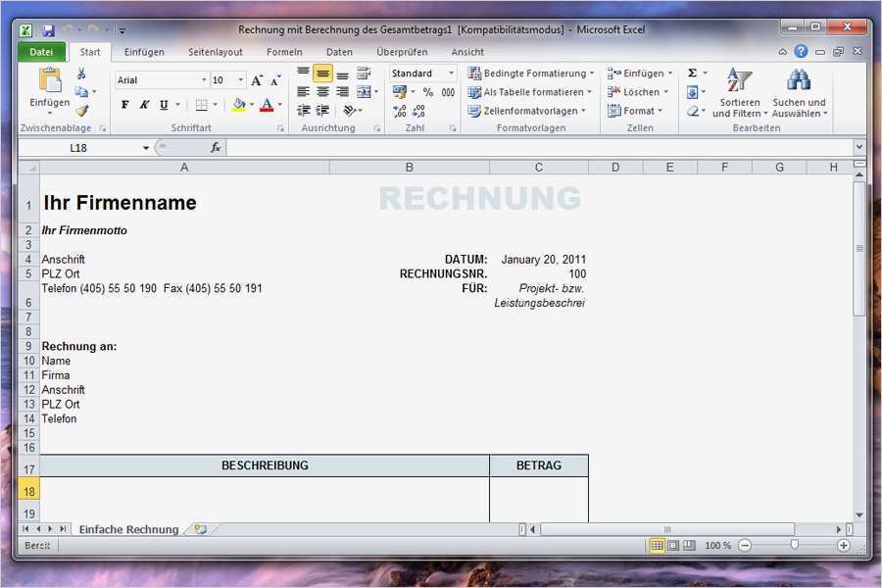Open the Datei menu
Screen dimensions: 882x588
pos(40,51)
